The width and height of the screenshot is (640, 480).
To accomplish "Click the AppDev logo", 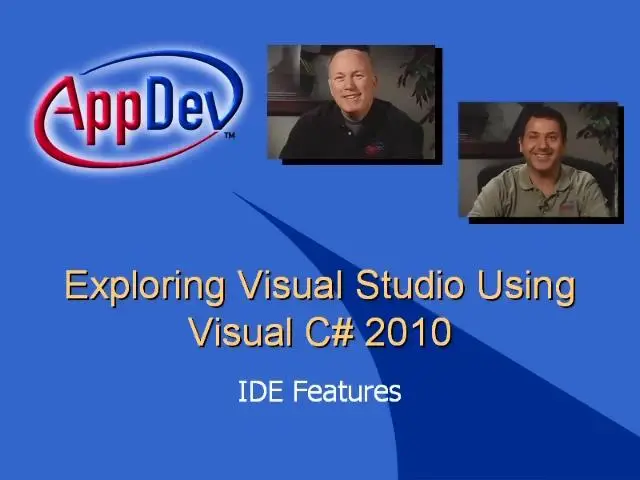I will (139, 109).
